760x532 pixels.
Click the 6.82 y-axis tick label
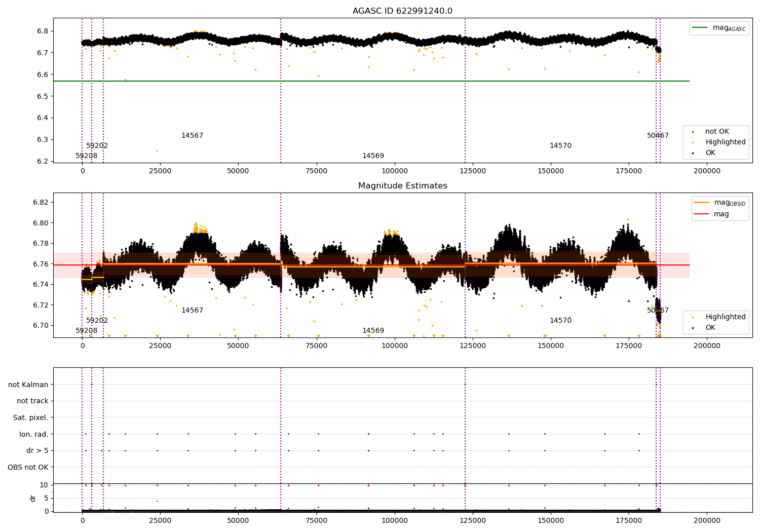[41, 203]
